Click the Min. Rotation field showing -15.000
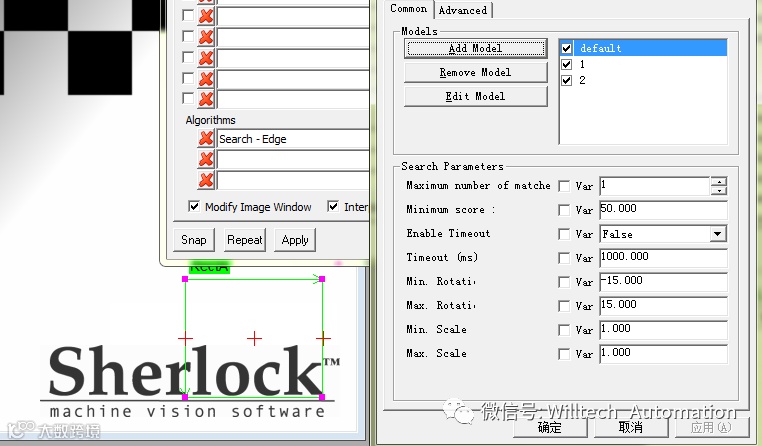 point(663,282)
